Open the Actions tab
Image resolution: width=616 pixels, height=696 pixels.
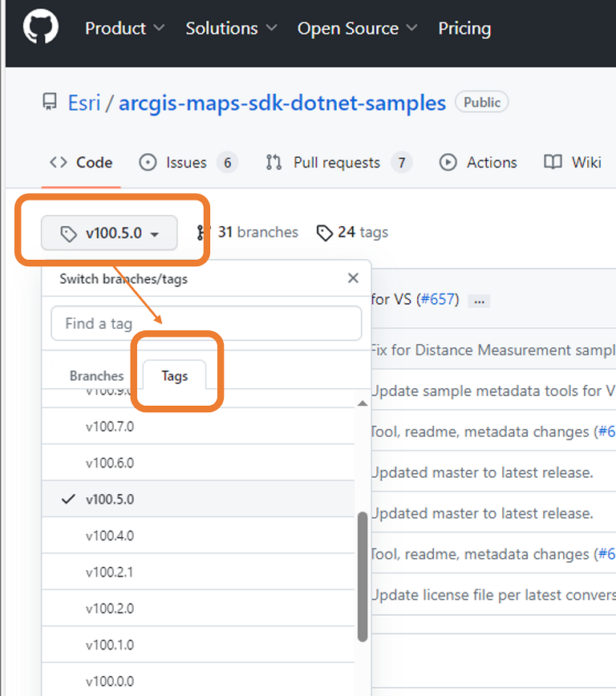(478, 163)
